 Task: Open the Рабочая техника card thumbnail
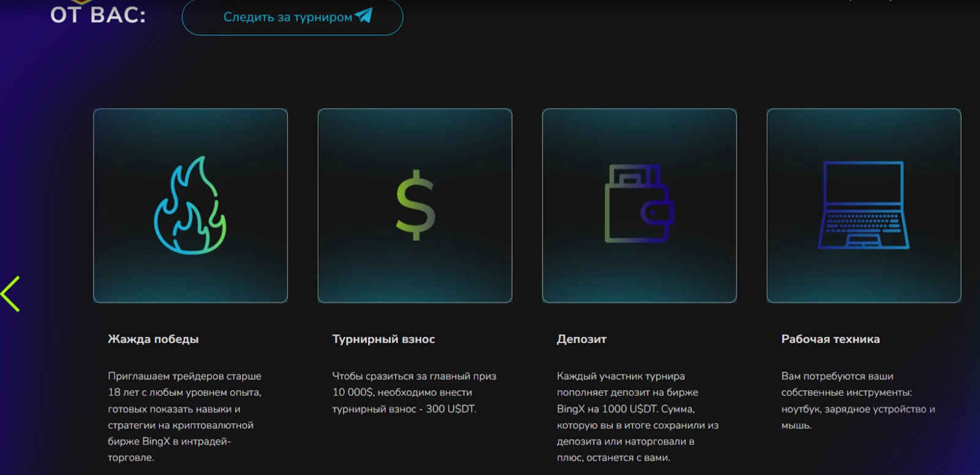tap(864, 206)
